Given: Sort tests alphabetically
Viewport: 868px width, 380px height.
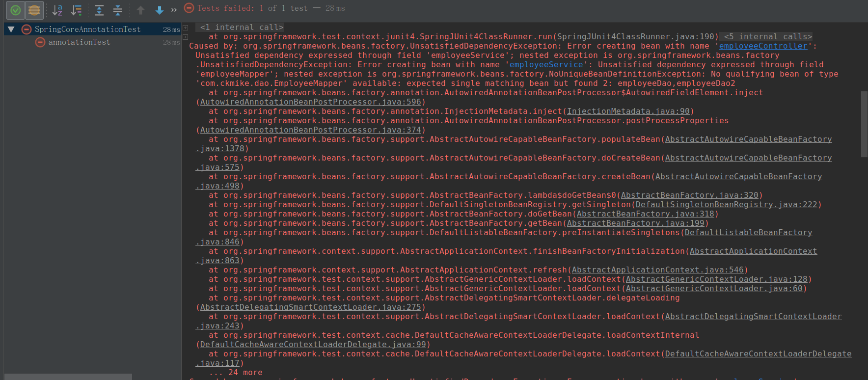Looking at the screenshot, I should [x=57, y=10].
